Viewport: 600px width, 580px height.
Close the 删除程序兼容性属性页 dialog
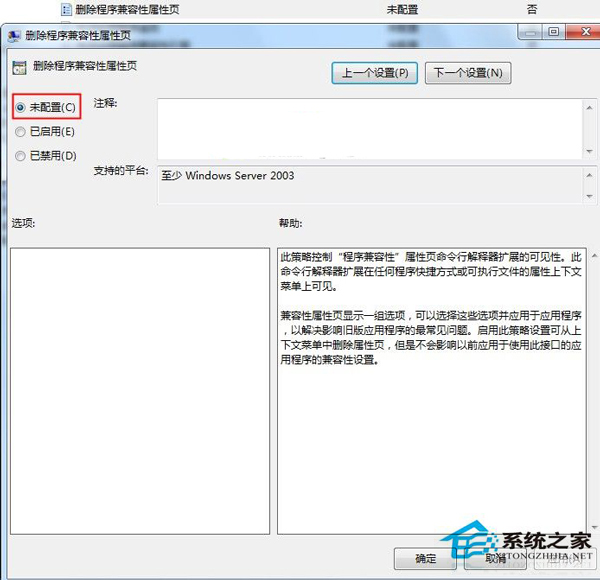click(x=584, y=32)
